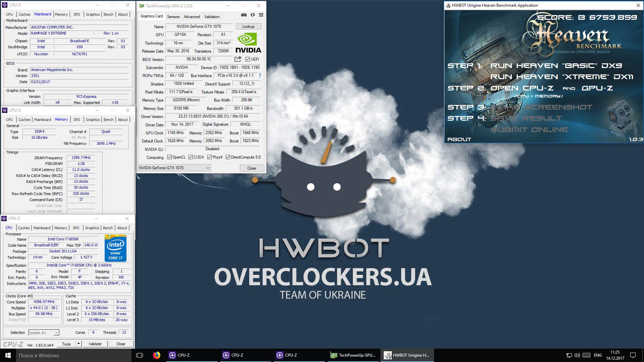Click BIOS Version field 86.04.50.00.1C

199,59
